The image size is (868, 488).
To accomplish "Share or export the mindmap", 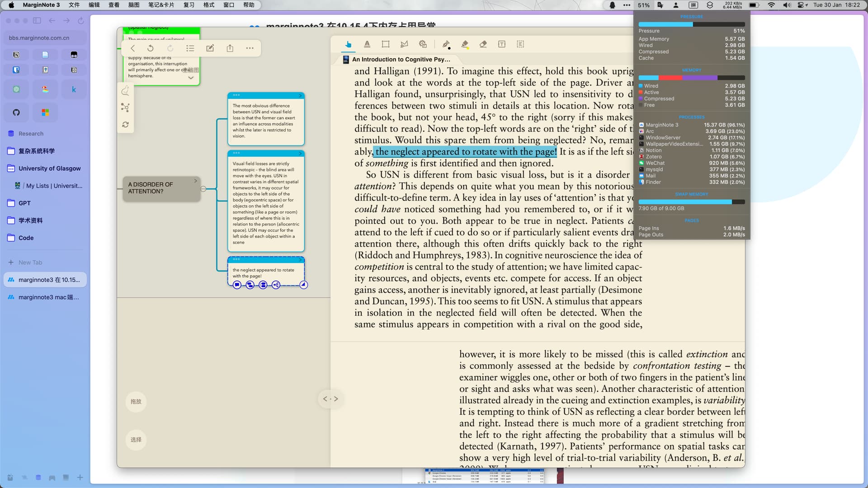I will [230, 48].
